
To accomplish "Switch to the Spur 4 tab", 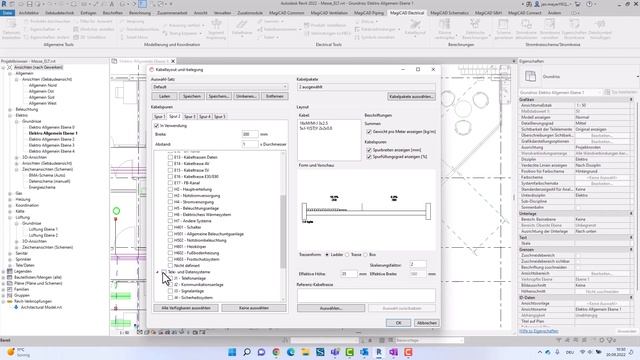I will [204, 117].
